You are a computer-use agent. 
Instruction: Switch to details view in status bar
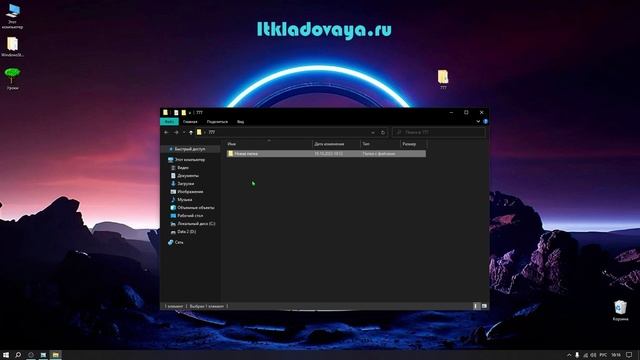476,306
